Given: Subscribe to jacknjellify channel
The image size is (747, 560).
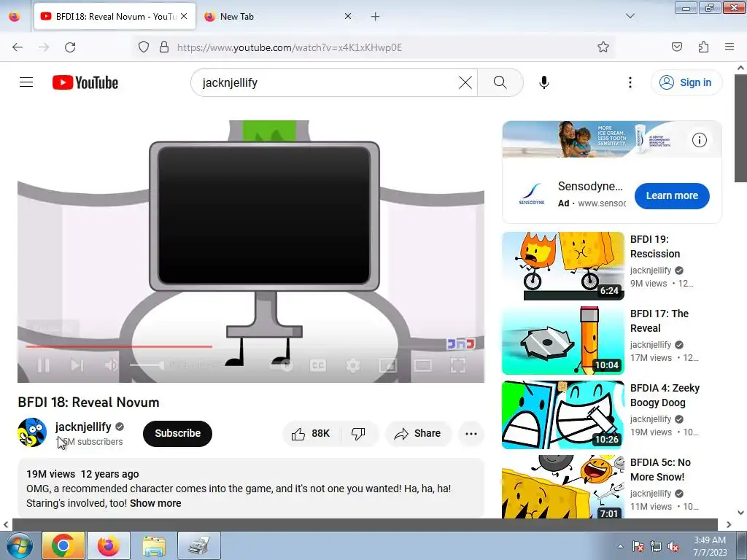Looking at the screenshot, I should pos(177,433).
